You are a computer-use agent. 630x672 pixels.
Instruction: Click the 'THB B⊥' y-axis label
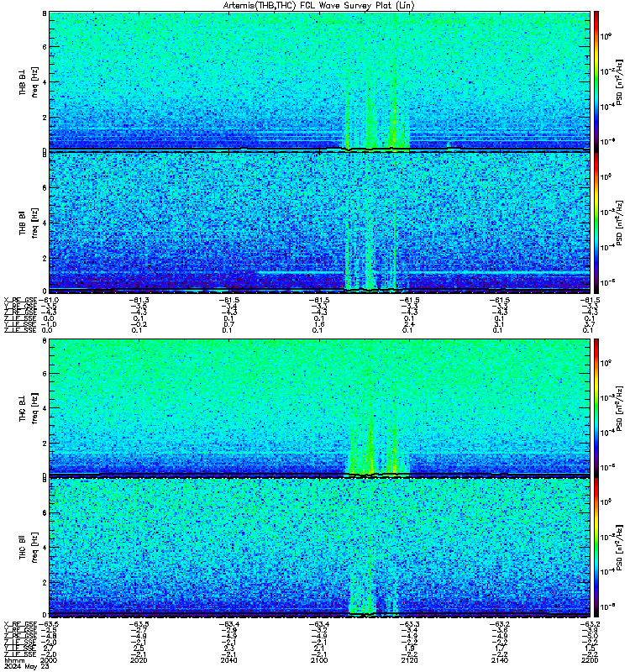point(23,81)
